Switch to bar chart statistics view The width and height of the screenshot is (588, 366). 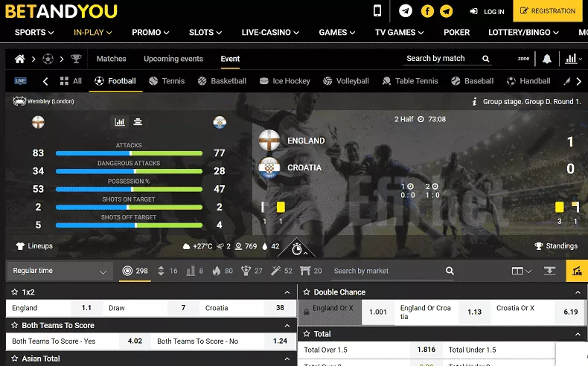120,122
